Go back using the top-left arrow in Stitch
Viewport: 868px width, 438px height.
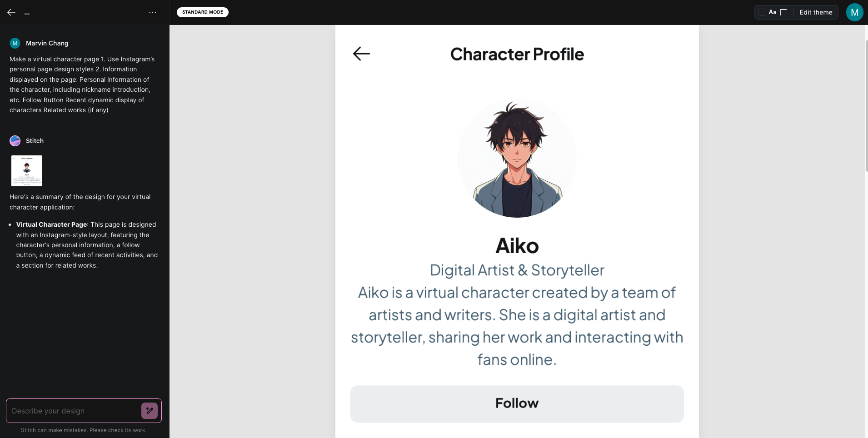point(11,13)
